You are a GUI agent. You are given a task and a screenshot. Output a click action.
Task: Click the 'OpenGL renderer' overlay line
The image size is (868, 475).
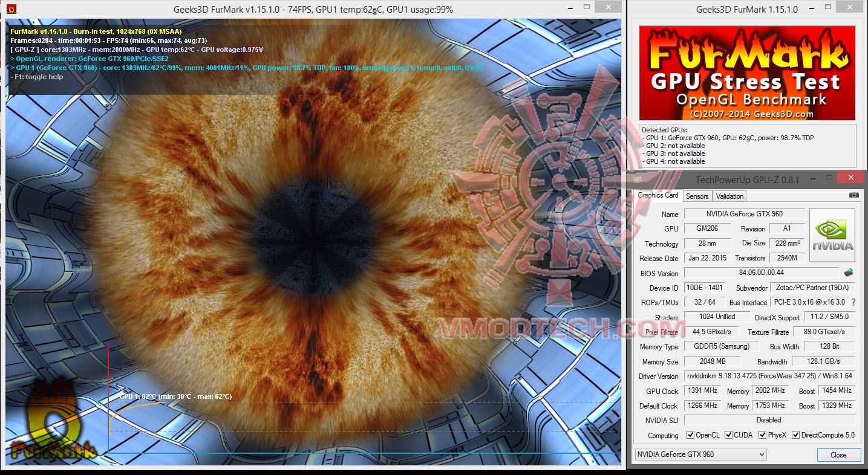[90, 59]
